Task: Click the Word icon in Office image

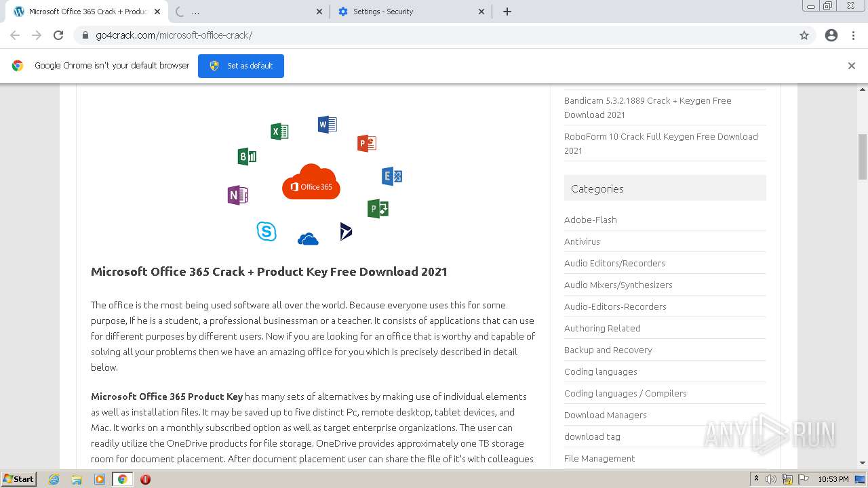Action: pos(327,124)
